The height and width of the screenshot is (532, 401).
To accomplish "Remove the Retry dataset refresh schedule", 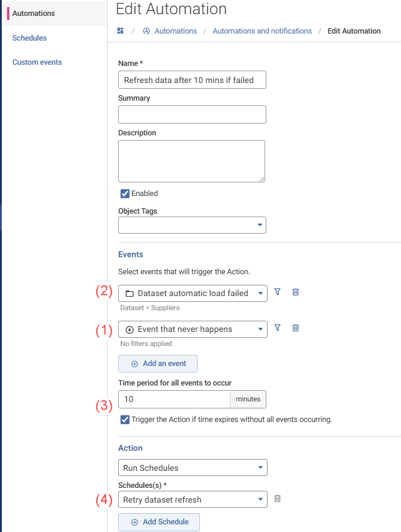I will point(278,498).
